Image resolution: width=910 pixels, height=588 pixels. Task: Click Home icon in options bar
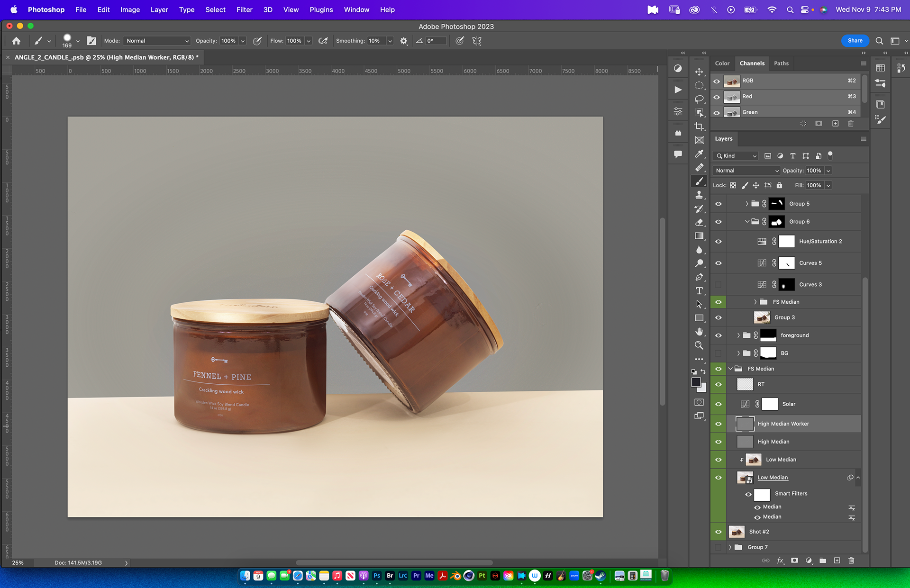(x=16, y=41)
